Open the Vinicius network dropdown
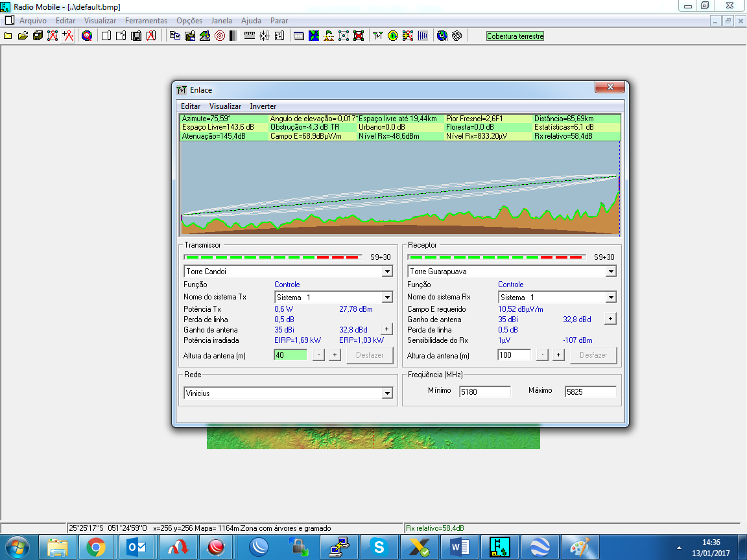The width and height of the screenshot is (747, 560). click(x=387, y=393)
